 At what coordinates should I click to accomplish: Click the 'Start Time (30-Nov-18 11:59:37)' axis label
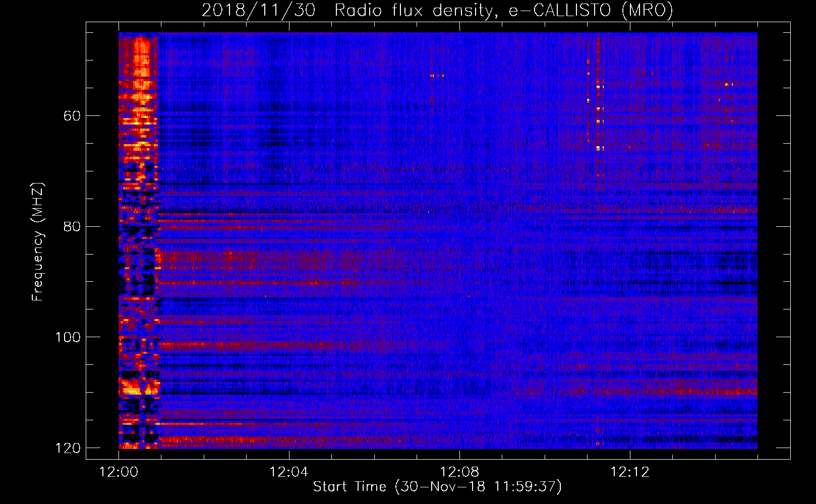(x=437, y=487)
